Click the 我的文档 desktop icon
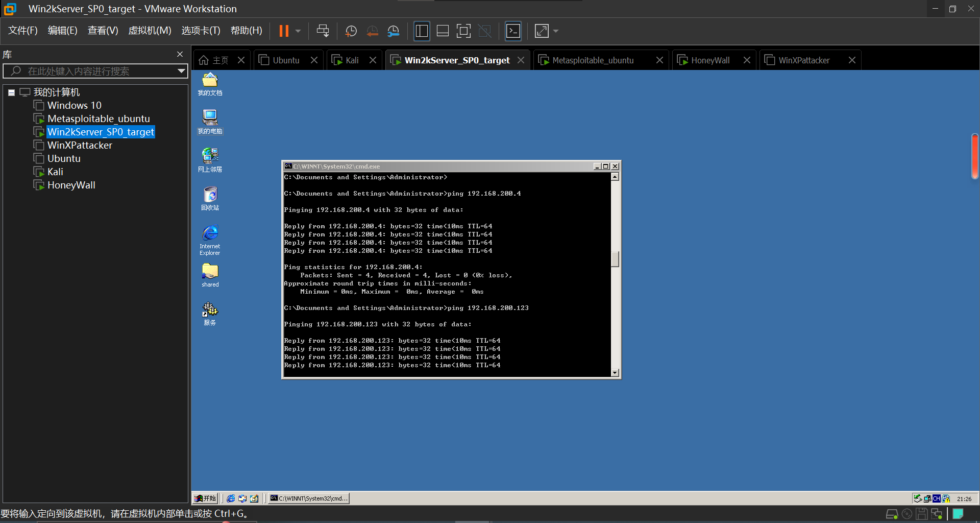 point(210,85)
